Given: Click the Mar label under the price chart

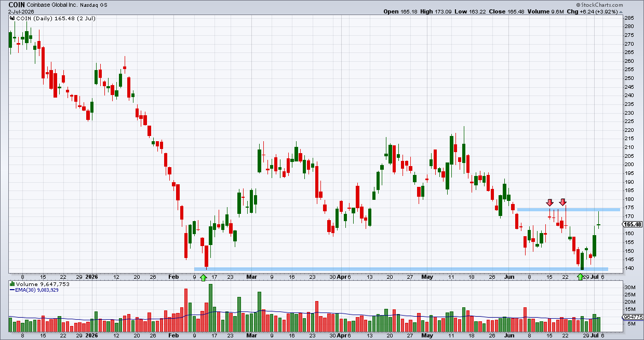Looking at the screenshot, I should click(x=251, y=277).
